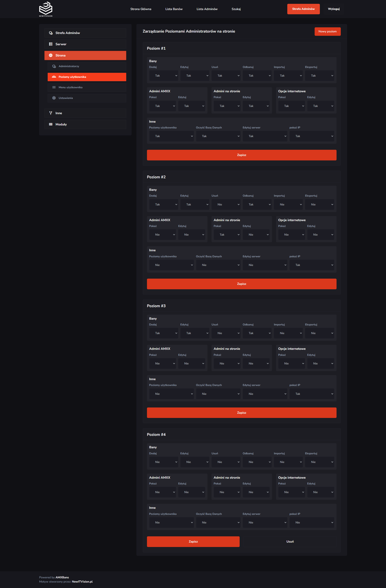Click the globe icon beside Strona
Screen dimensions: 386x588
(51, 55)
